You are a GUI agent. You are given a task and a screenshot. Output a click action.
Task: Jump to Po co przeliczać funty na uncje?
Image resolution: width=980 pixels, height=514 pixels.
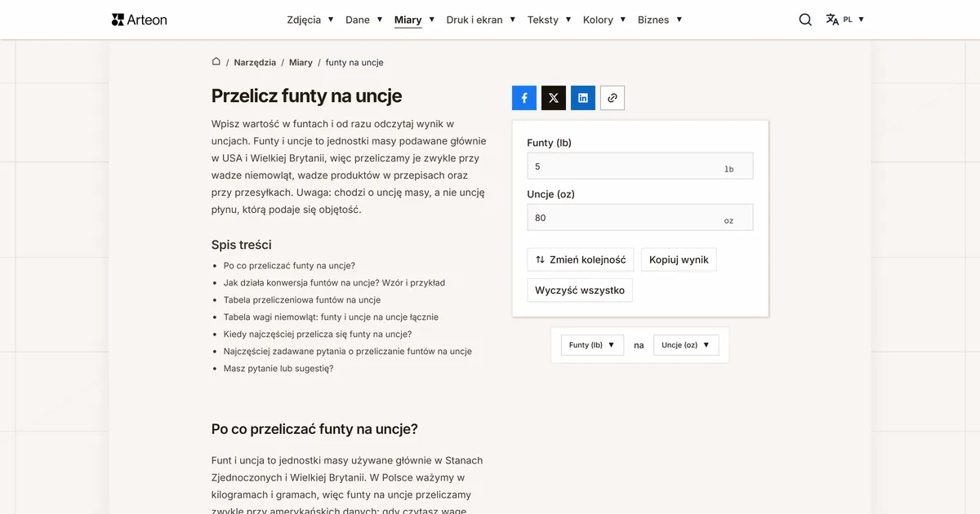pos(289,265)
